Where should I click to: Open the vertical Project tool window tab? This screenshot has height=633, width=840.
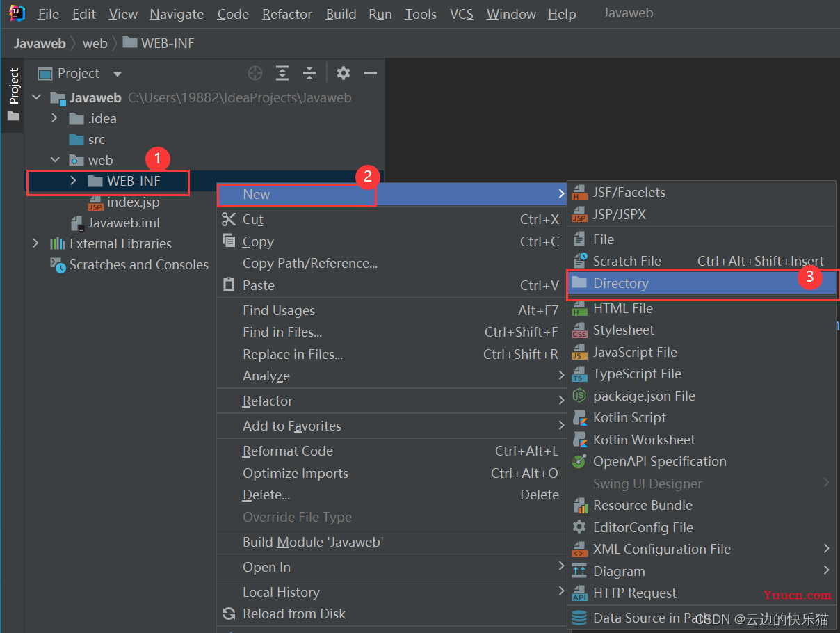pyautogui.click(x=13, y=95)
